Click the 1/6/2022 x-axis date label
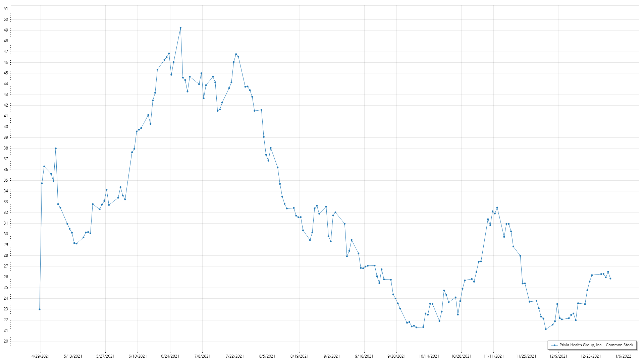The image size is (644, 362). (x=623, y=356)
